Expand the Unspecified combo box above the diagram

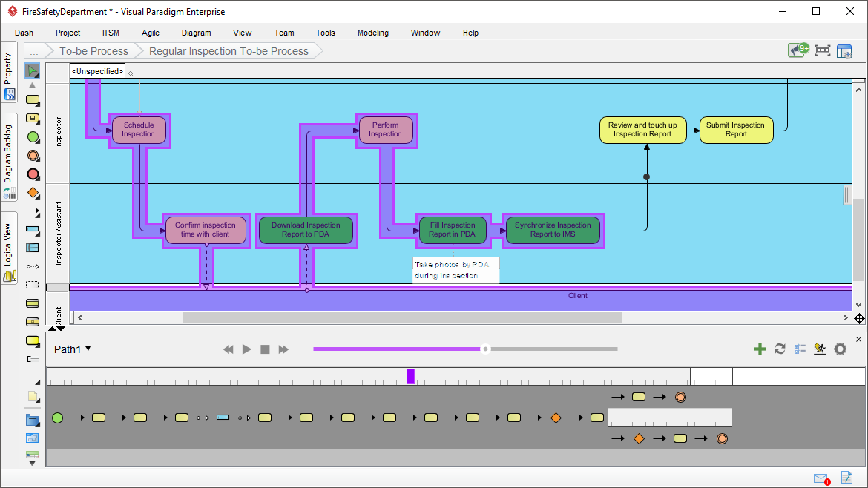coord(96,71)
